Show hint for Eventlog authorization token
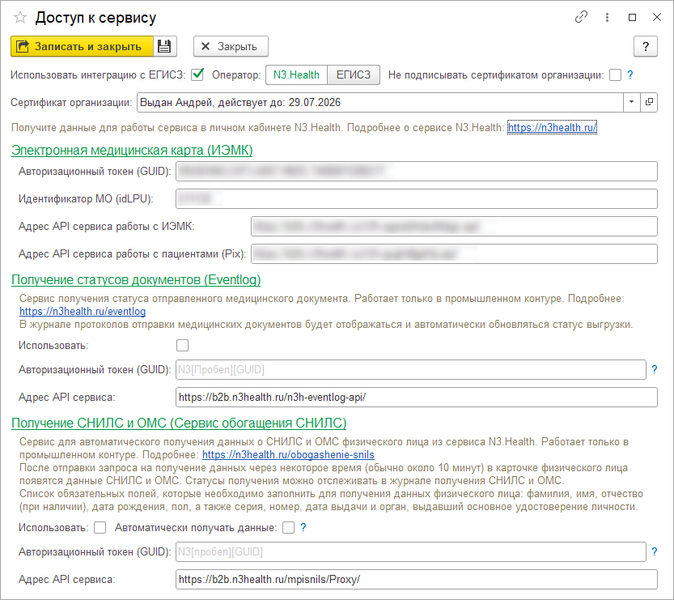The width and height of the screenshot is (674, 600). pyautogui.click(x=654, y=370)
